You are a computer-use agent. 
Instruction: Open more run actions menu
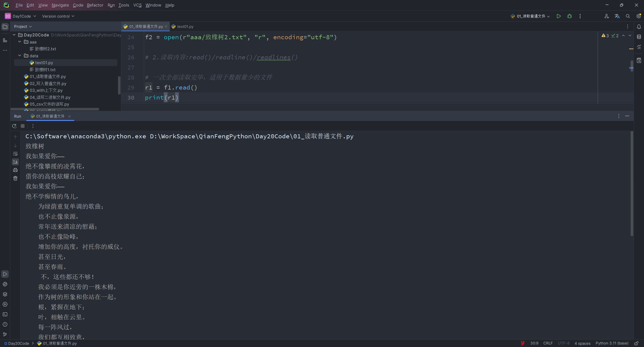pyautogui.click(x=580, y=16)
